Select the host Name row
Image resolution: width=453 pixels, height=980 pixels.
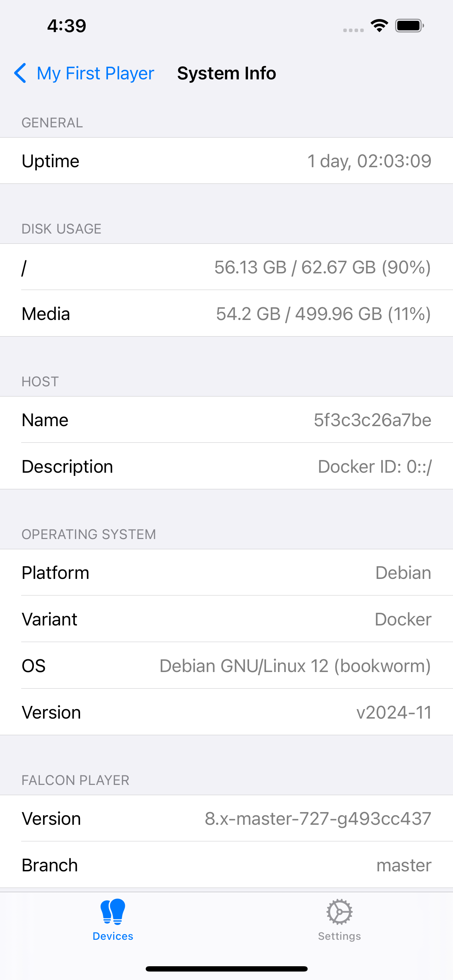click(226, 419)
